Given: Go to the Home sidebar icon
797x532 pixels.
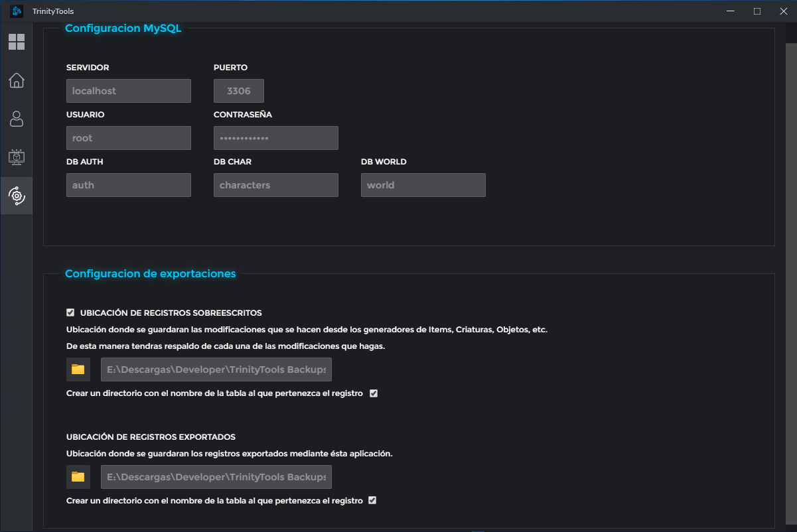Looking at the screenshot, I should [x=17, y=80].
